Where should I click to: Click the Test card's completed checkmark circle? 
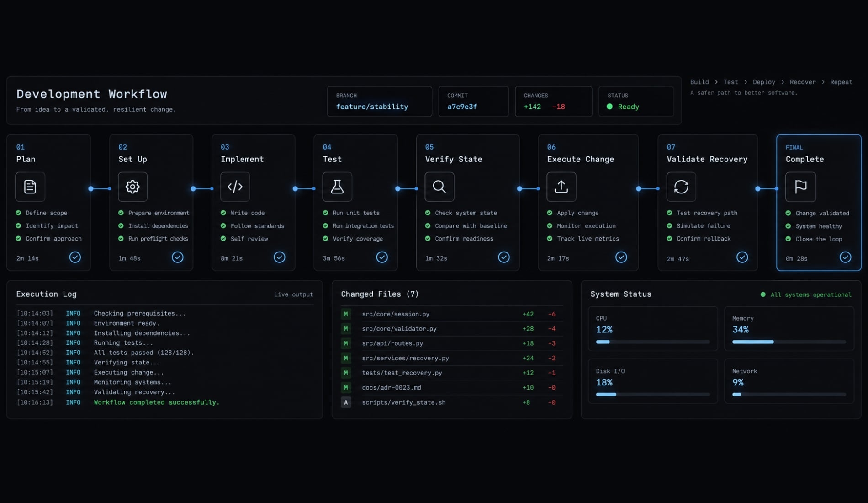pos(382,257)
